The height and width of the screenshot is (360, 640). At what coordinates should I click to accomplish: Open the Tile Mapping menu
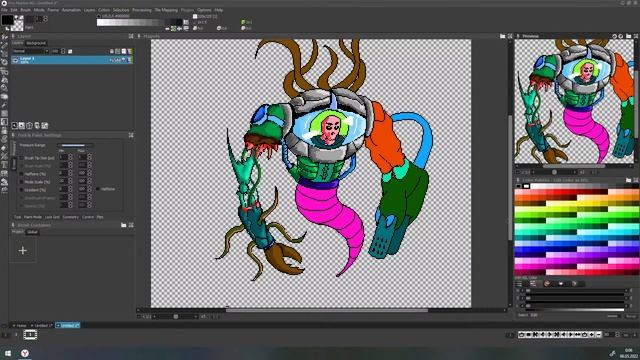point(166,10)
